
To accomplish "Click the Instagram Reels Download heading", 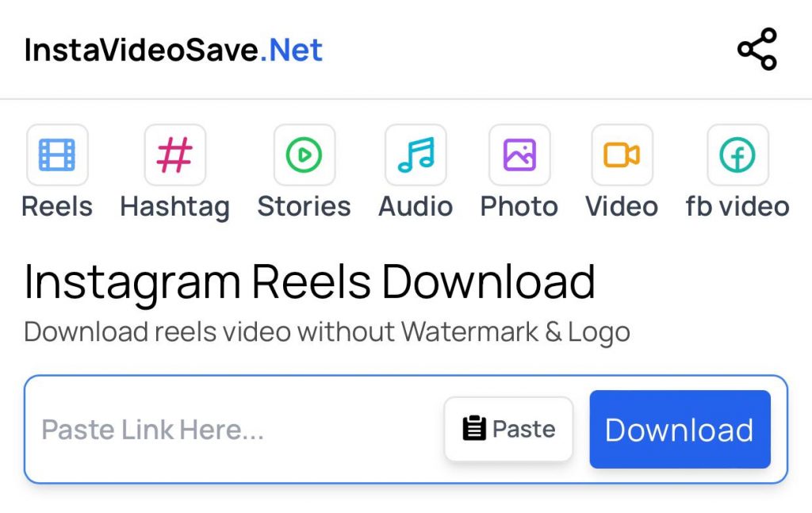I will pos(309,281).
